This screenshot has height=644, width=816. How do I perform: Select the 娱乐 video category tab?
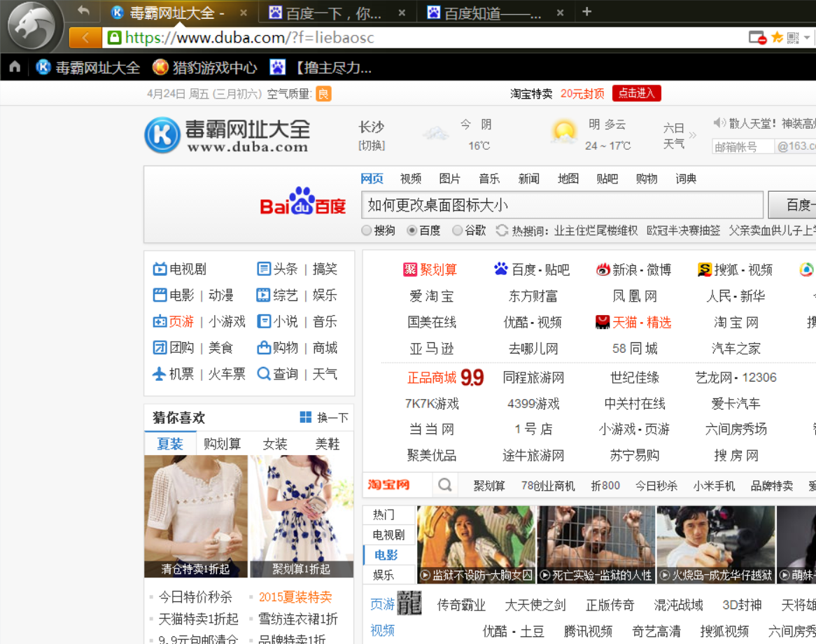coord(384,575)
